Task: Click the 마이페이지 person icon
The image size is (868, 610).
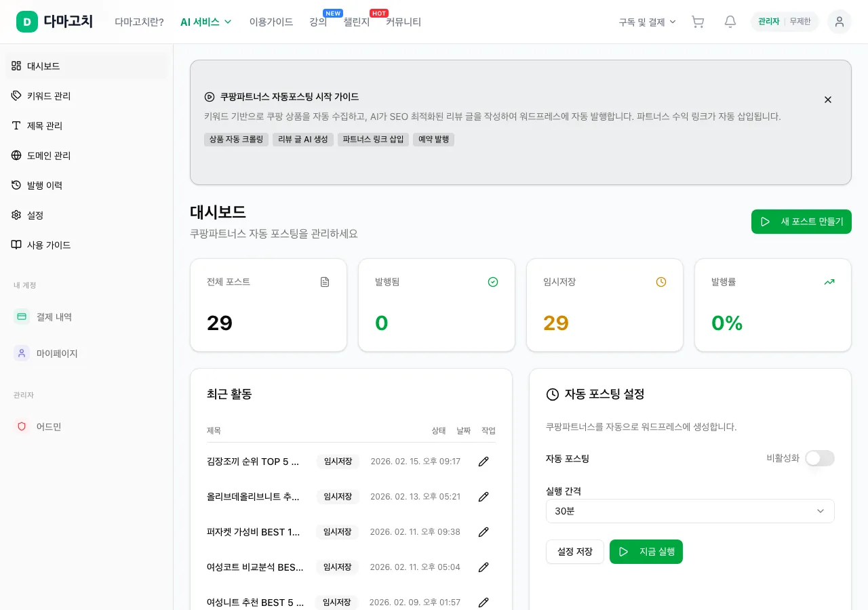Action: point(22,353)
